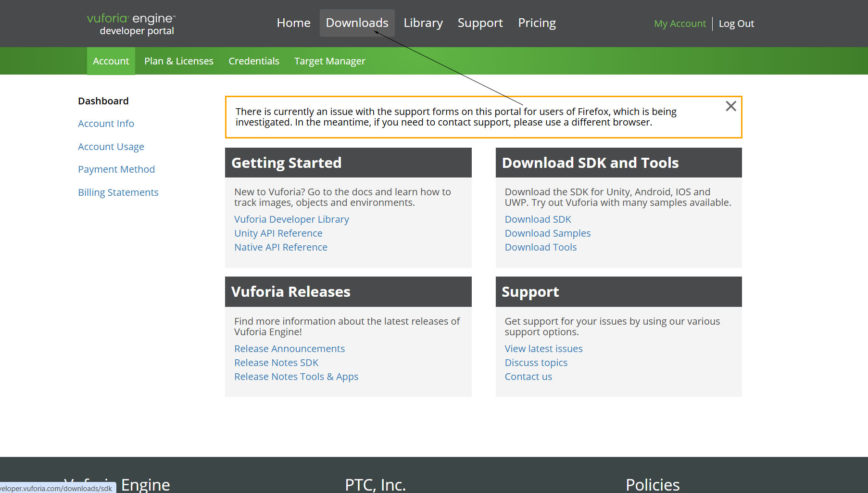Open the Unity API Reference link
Screen dimensions: 868x493
pyautogui.click(x=278, y=233)
